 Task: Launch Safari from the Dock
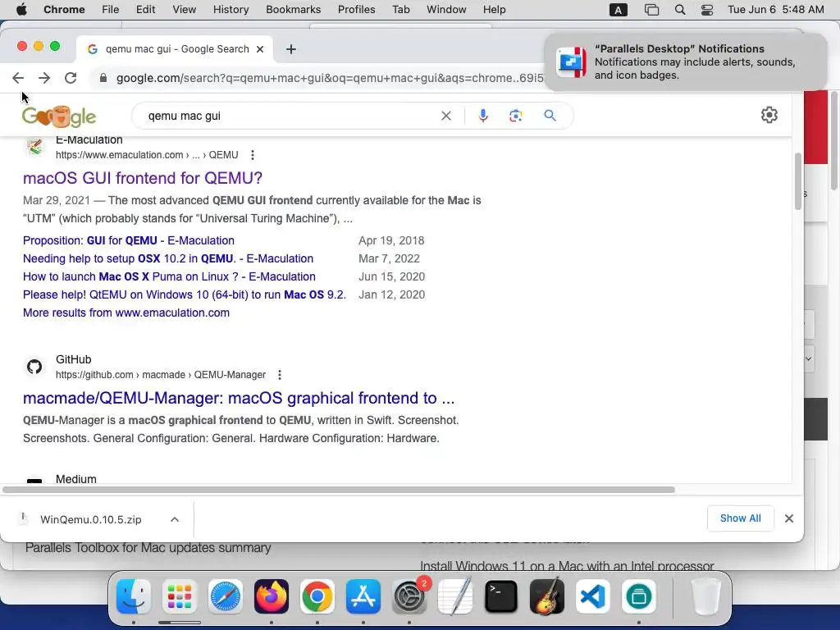(x=225, y=596)
